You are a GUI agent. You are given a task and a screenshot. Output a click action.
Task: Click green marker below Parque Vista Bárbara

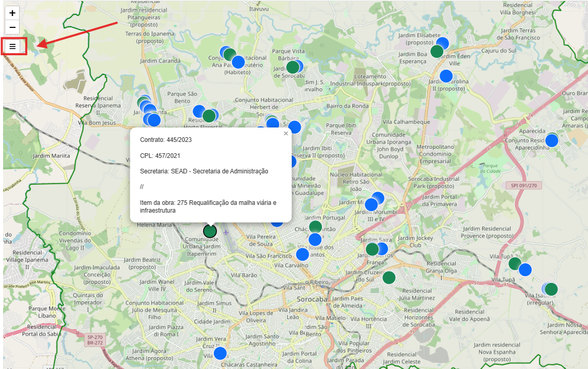click(292, 67)
